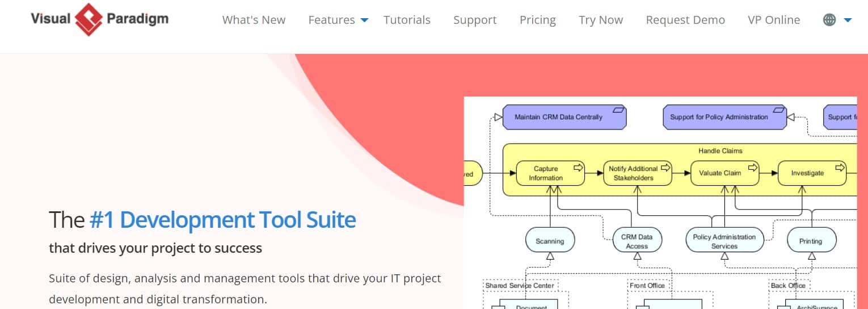Select the Notify Additional Stakeholders box

(638, 173)
